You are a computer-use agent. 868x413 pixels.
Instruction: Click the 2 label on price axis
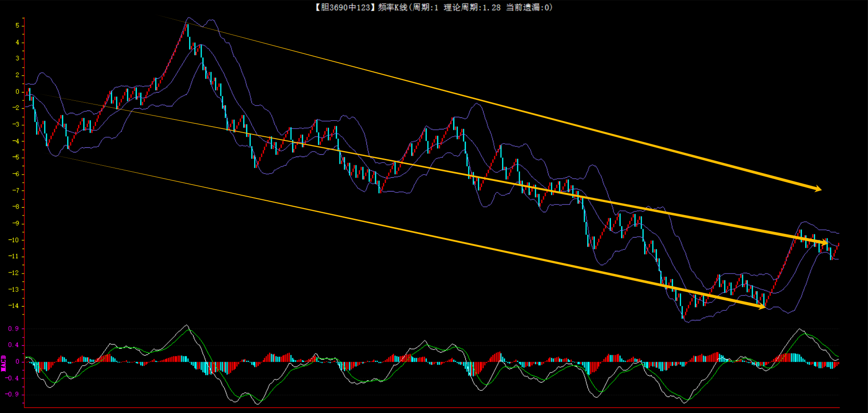pyautogui.click(x=17, y=75)
